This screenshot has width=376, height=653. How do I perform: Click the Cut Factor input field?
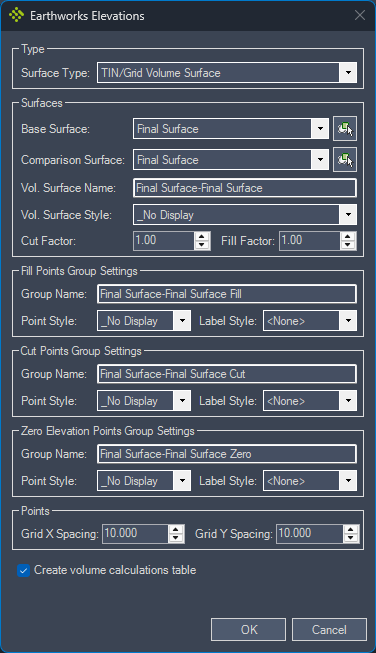(164, 241)
